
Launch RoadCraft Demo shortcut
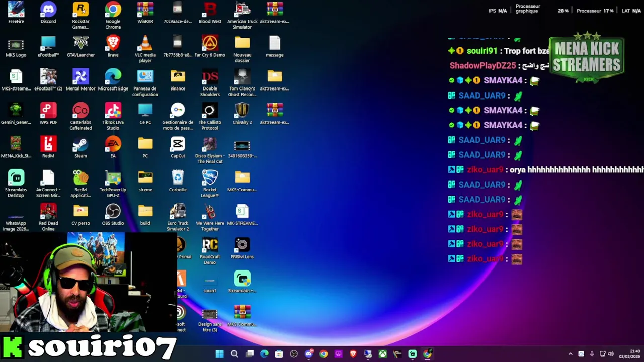(210, 251)
